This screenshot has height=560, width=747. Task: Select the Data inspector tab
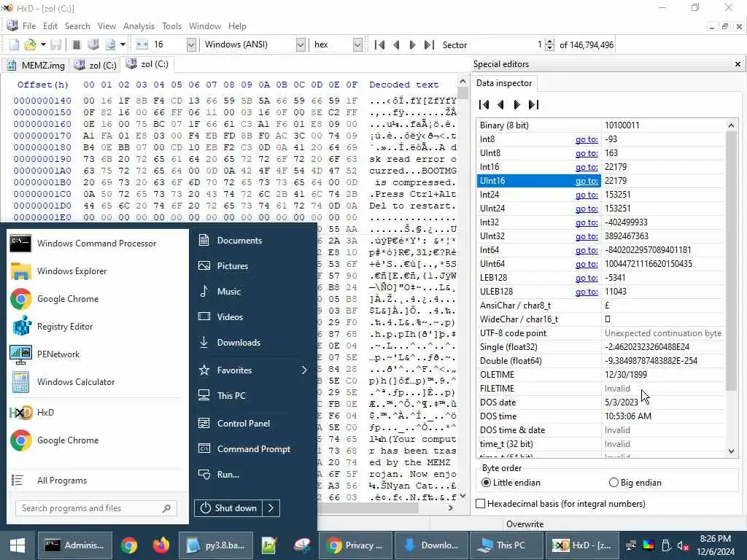click(x=504, y=83)
